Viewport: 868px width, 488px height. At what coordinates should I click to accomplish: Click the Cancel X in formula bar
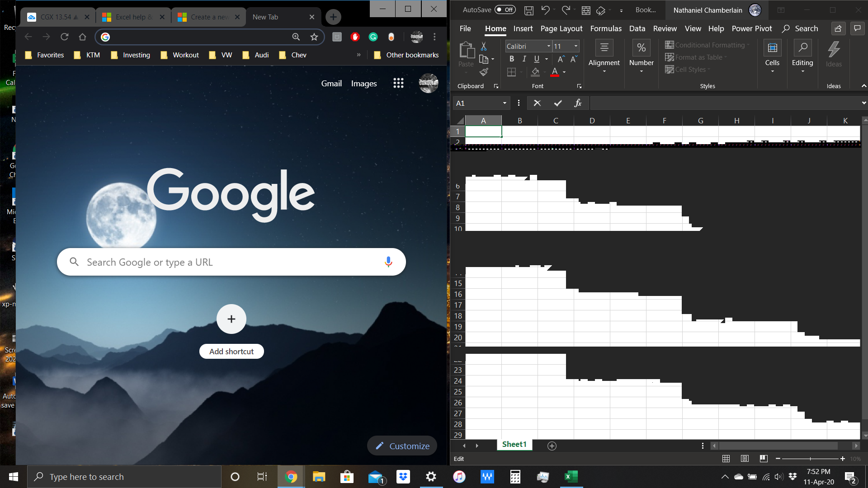(537, 103)
